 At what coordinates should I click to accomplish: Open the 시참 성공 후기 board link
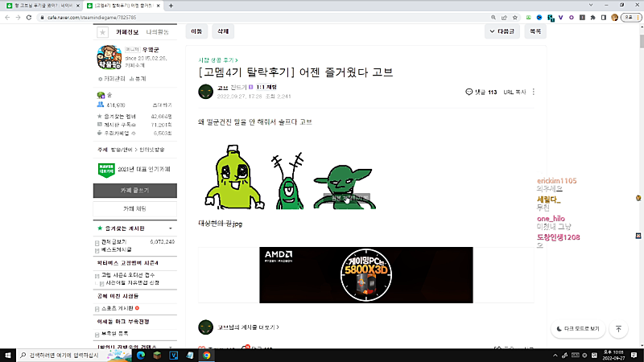[x=217, y=60]
